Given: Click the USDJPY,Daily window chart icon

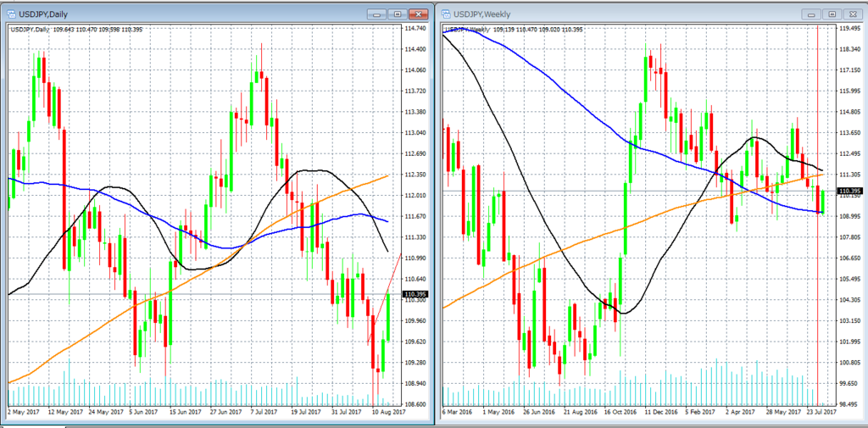Looking at the screenshot, I should point(11,14).
